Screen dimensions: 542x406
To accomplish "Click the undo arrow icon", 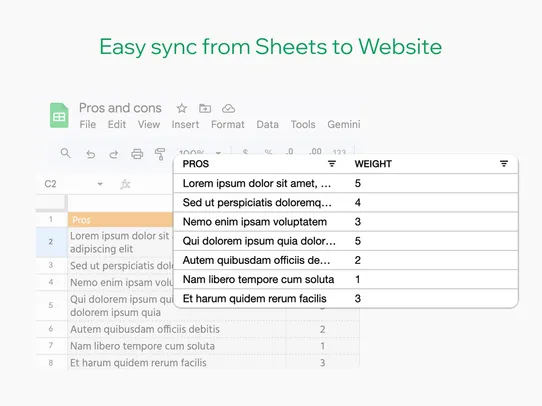I will tap(90, 154).
